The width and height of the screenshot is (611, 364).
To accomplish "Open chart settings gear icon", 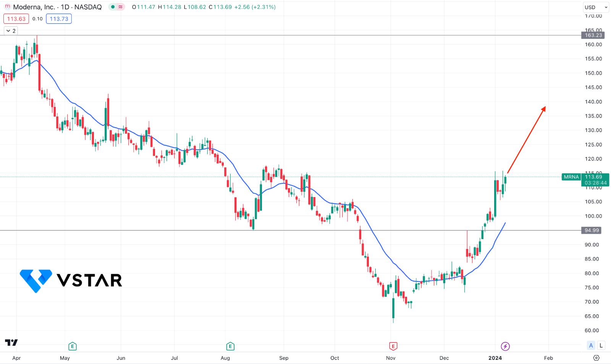I will tap(596, 358).
